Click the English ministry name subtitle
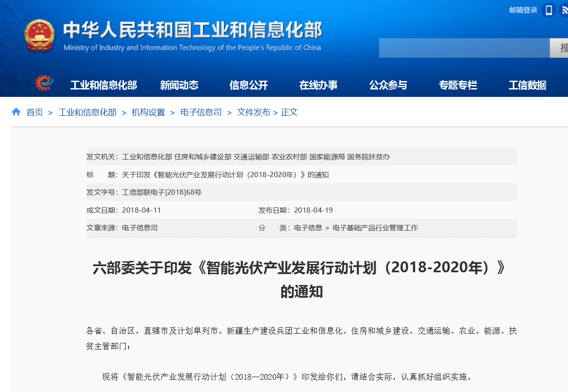This screenshot has width=568, height=392. click(192, 47)
